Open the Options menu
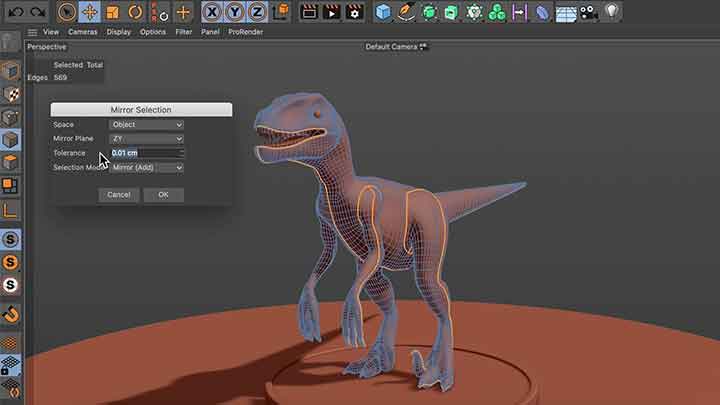 click(x=153, y=32)
